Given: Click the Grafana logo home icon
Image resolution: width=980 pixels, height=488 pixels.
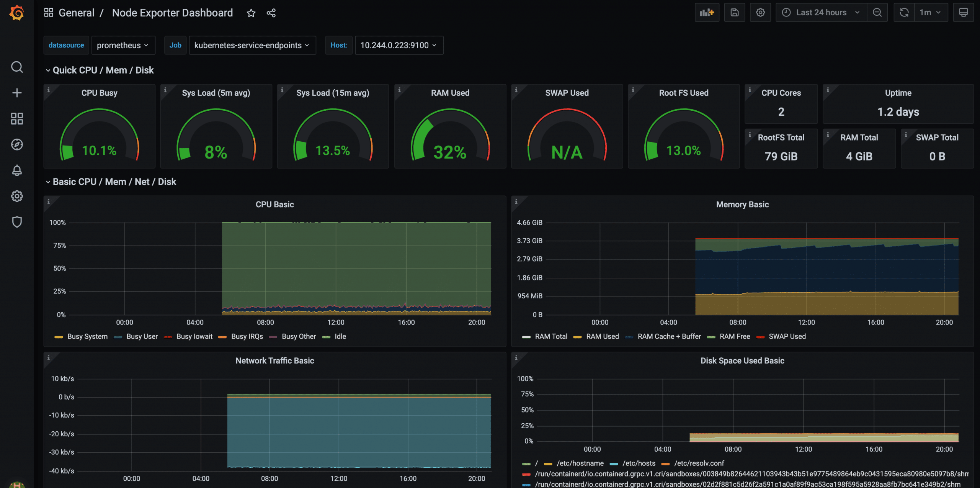Looking at the screenshot, I should pos(17,13).
